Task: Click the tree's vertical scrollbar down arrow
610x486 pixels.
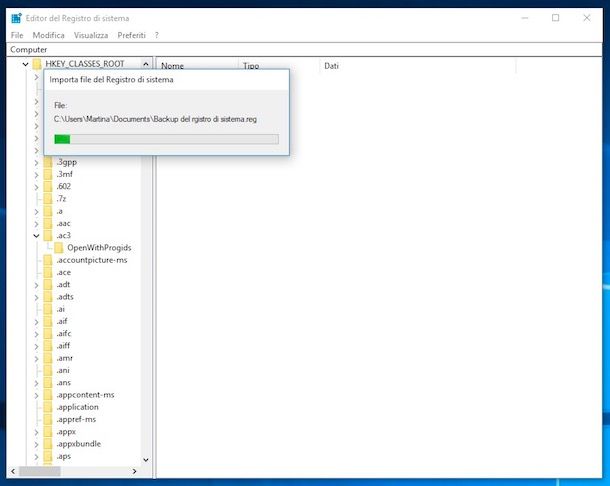Action: (147, 460)
